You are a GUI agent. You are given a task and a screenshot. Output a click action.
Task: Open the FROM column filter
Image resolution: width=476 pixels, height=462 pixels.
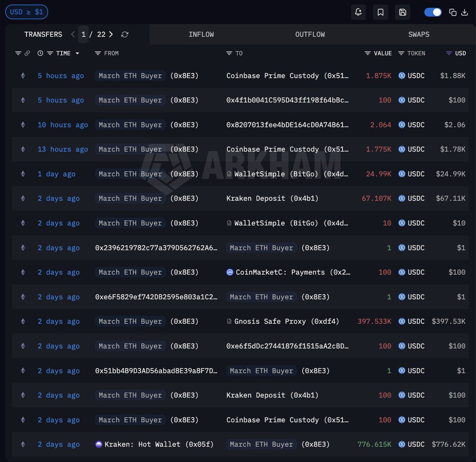[x=98, y=53]
